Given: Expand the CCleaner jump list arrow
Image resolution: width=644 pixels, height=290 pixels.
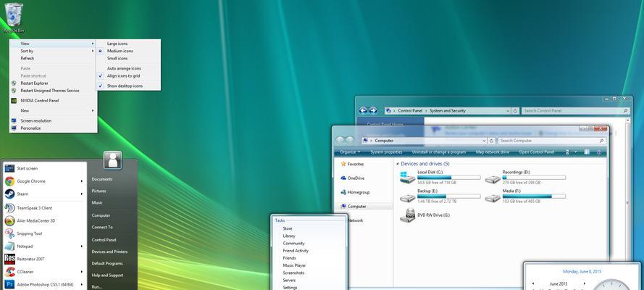Looking at the screenshot, I should click(x=82, y=272).
